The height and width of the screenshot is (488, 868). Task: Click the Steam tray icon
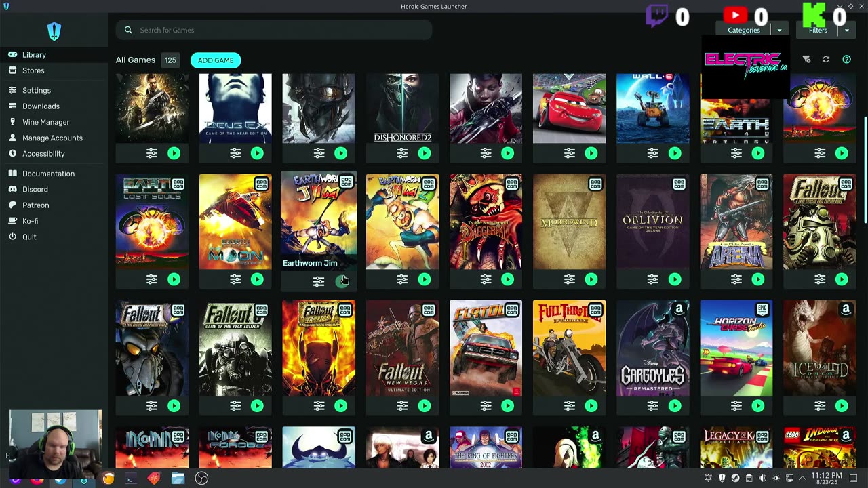(x=735, y=479)
